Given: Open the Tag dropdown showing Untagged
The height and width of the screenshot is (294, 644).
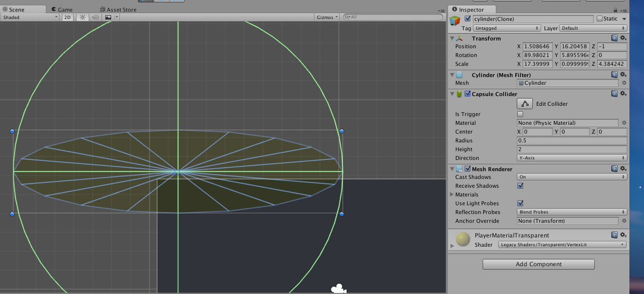Looking at the screenshot, I should click(x=507, y=28).
